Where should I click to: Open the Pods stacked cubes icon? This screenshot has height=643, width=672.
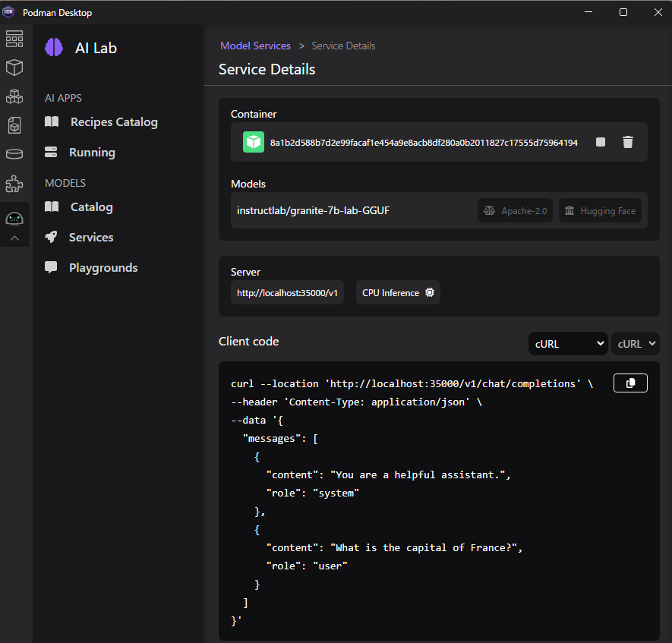14,96
